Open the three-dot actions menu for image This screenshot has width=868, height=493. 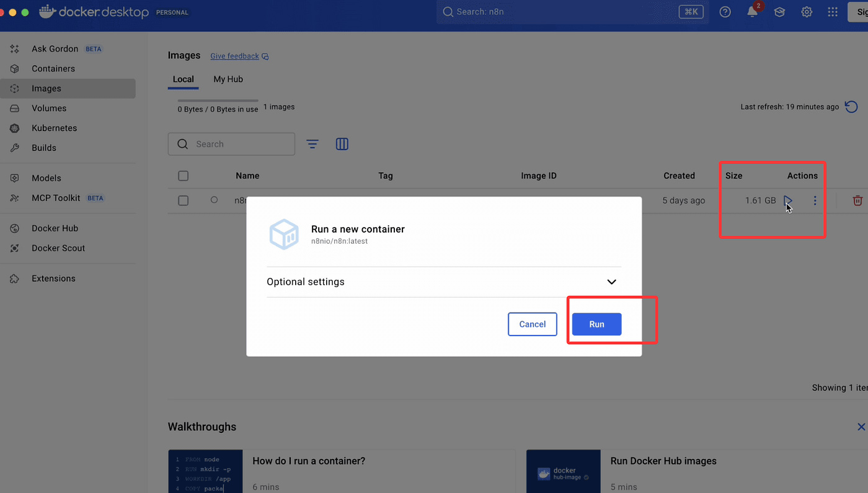click(x=815, y=201)
